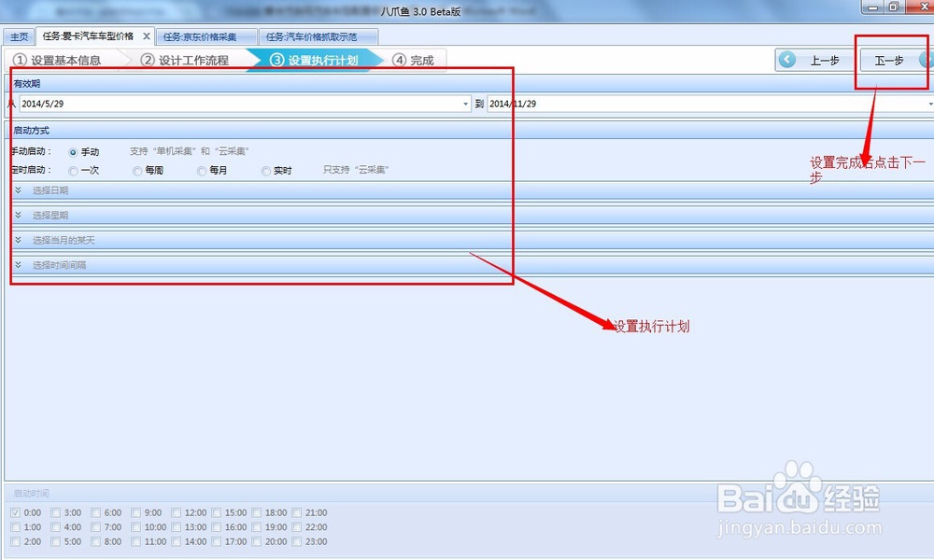
Task: Click the 启动方式 section header
Action: click(470, 131)
